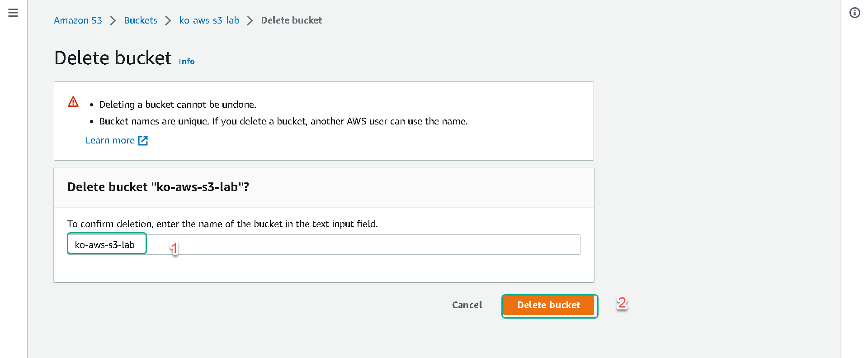Click the Delete bucket breadcrumb text

click(292, 20)
